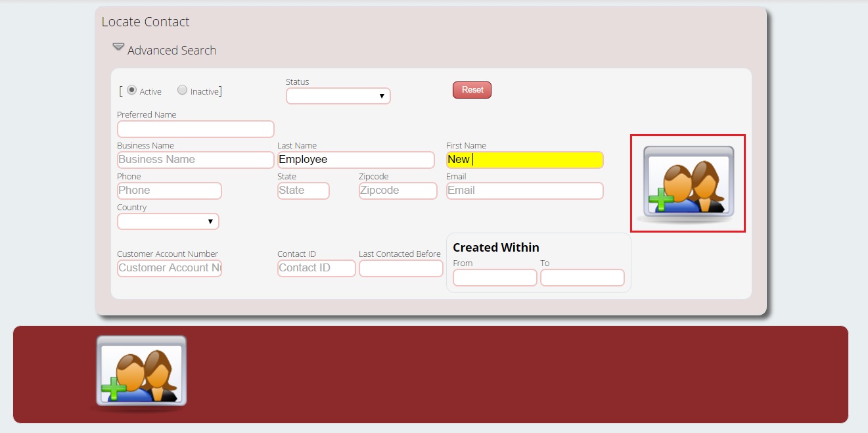Click the Preferred Name field
This screenshot has width=868, height=433.
click(x=195, y=129)
